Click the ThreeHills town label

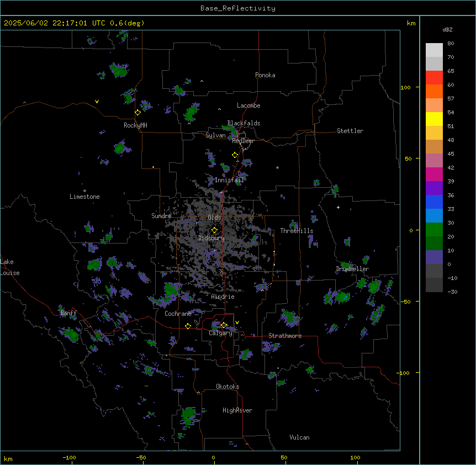(297, 231)
